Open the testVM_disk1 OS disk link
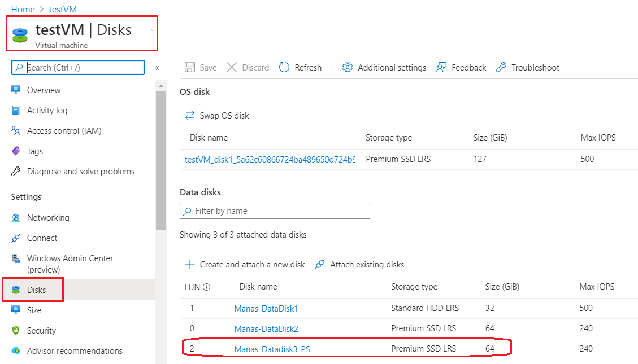 [270, 159]
